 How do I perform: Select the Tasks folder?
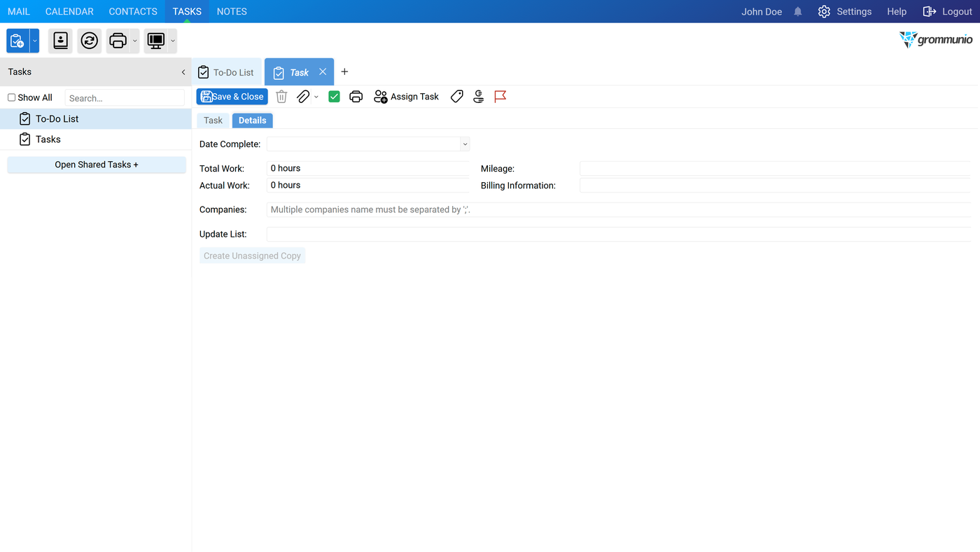click(96, 139)
